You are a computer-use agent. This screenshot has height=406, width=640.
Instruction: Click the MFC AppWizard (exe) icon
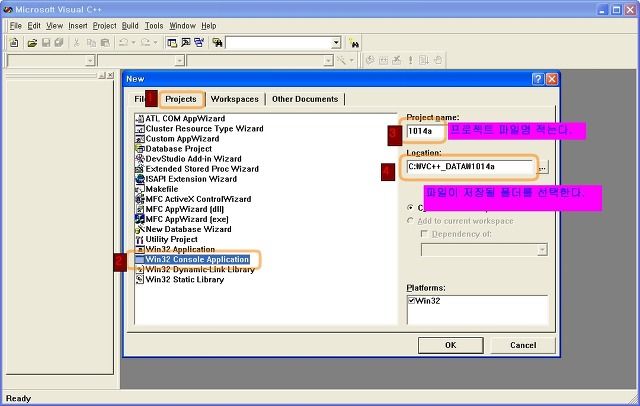[x=140, y=219]
